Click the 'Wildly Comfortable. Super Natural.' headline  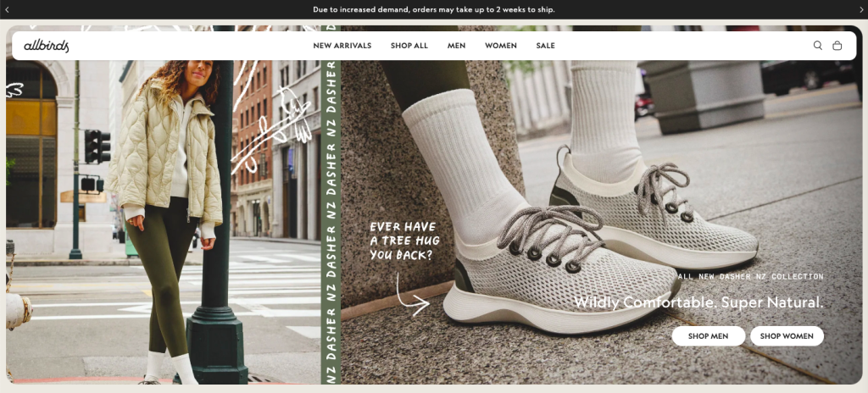point(698,302)
